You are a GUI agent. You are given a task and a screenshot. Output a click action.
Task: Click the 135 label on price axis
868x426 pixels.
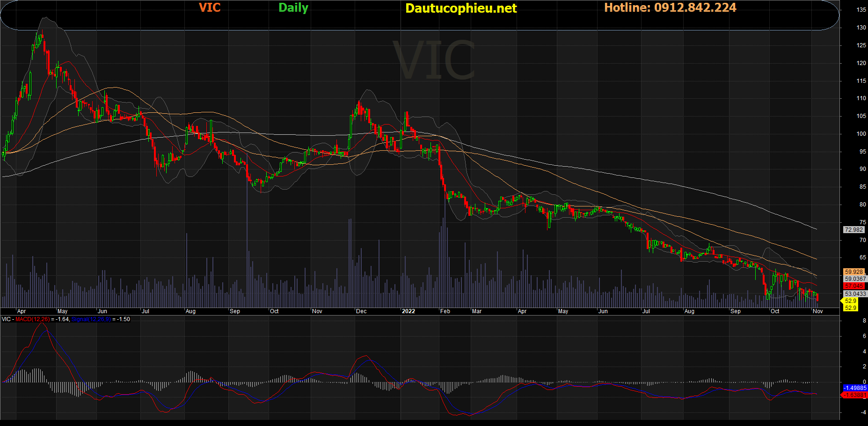861,10
